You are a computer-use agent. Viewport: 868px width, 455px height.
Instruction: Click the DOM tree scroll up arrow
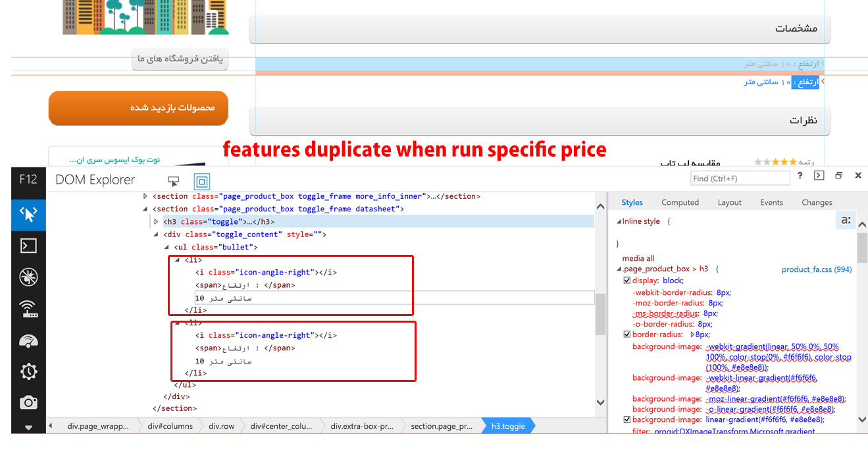pos(600,207)
